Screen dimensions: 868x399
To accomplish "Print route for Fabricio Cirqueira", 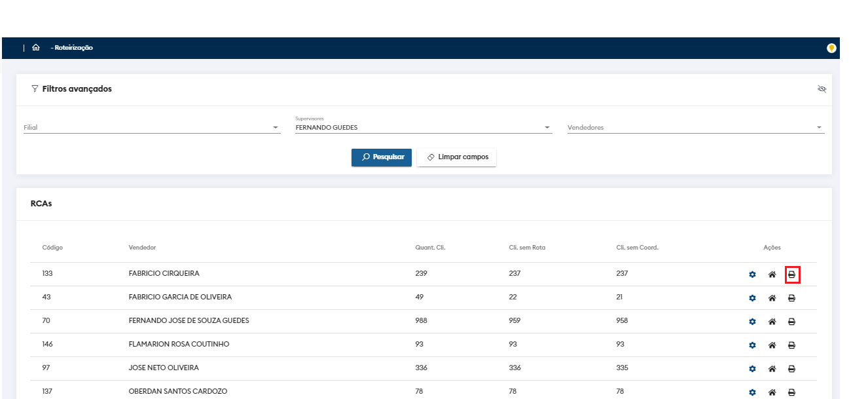I will pos(791,275).
